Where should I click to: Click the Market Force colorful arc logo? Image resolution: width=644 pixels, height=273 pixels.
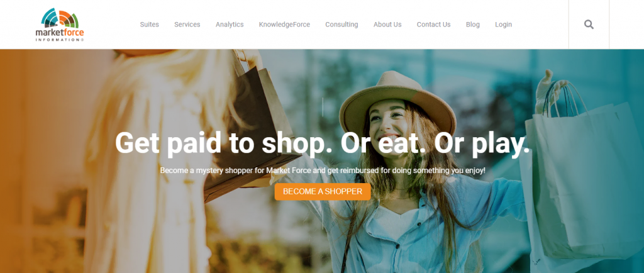pyautogui.click(x=60, y=18)
